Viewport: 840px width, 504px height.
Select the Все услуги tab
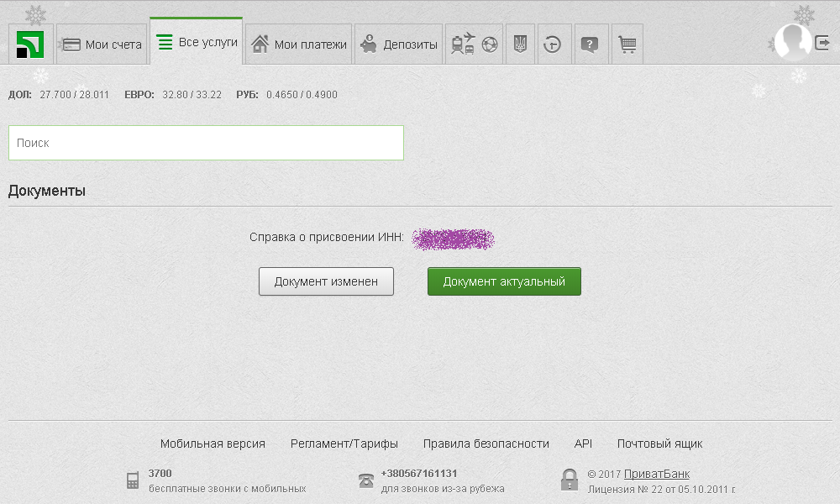(196, 42)
